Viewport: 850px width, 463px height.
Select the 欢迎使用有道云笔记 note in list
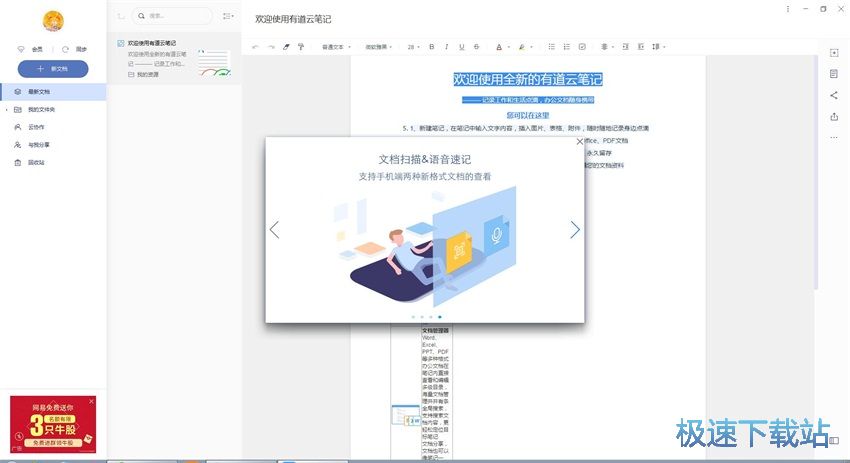pyautogui.click(x=174, y=57)
